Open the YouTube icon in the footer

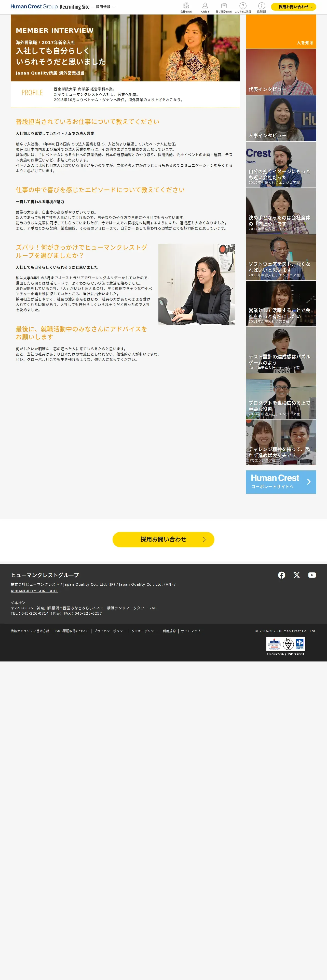point(312,575)
